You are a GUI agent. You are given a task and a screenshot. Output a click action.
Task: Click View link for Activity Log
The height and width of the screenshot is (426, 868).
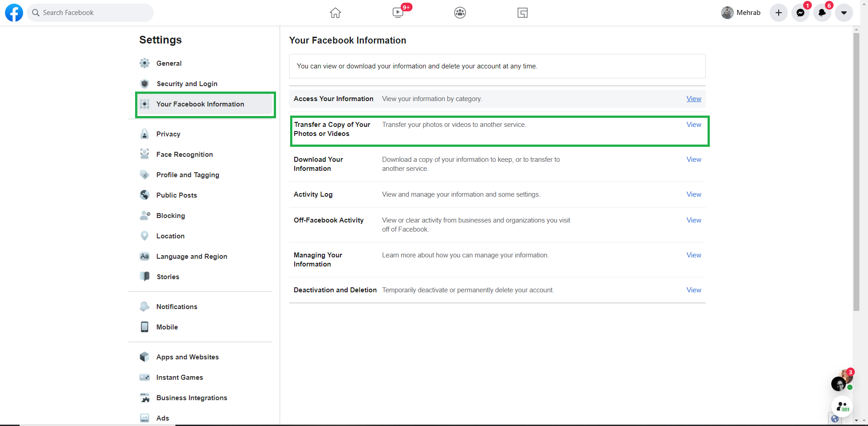pos(693,194)
